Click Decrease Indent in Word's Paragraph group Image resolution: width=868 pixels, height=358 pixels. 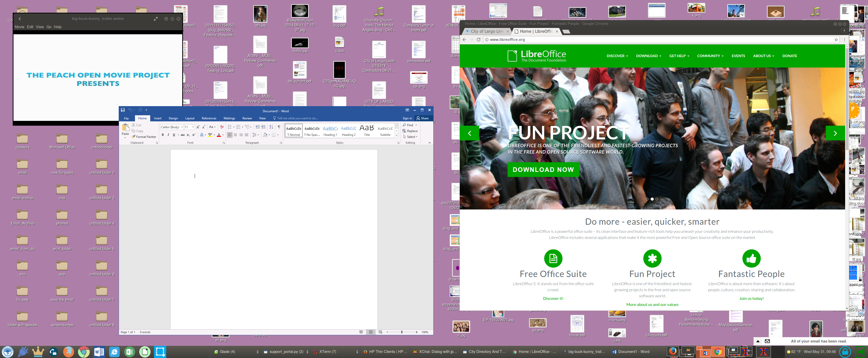258,127
